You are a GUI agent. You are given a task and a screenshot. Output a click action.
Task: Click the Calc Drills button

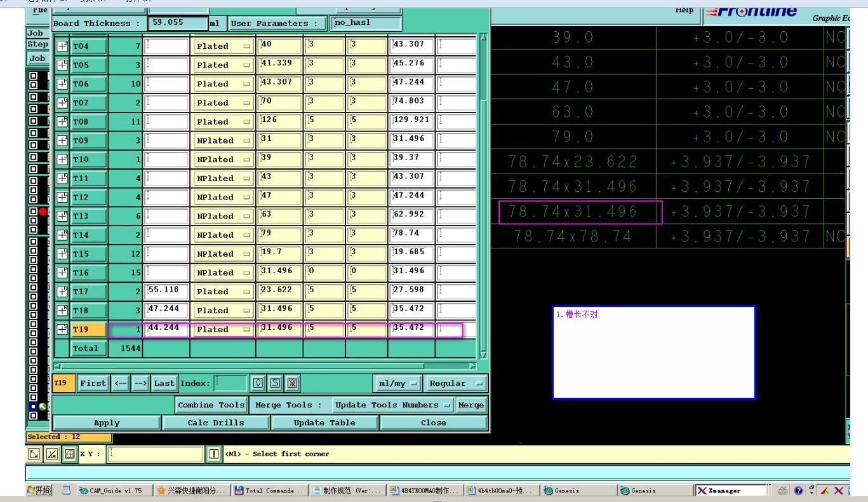pos(216,423)
